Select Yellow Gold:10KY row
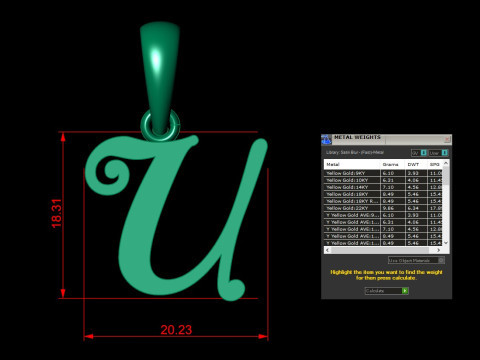 (x=383, y=180)
